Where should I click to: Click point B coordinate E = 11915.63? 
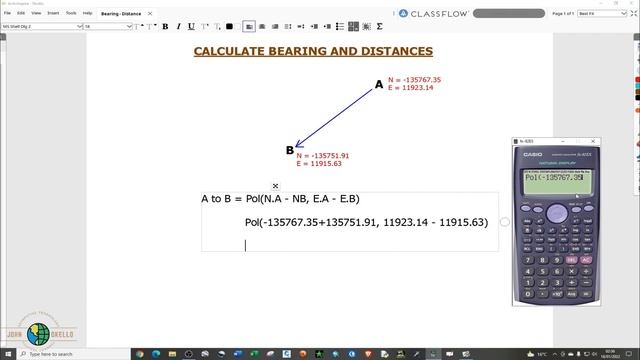coord(319,164)
